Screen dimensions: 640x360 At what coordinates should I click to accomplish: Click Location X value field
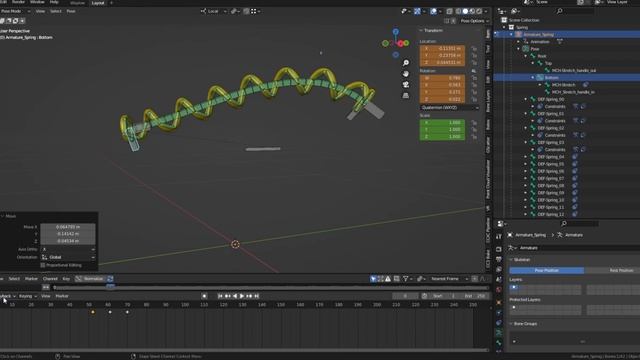click(x=442, y=48)
